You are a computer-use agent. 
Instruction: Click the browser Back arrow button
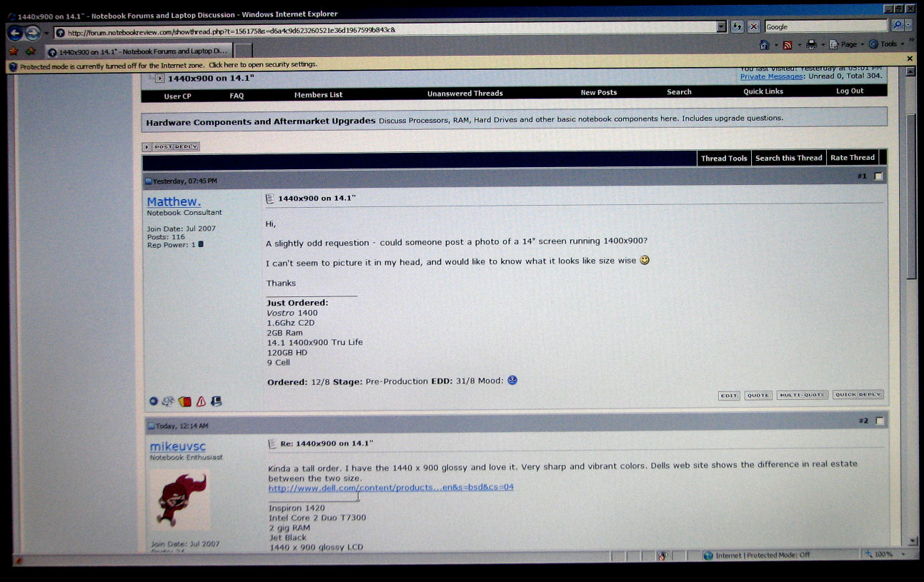click(x=14, y=33)
